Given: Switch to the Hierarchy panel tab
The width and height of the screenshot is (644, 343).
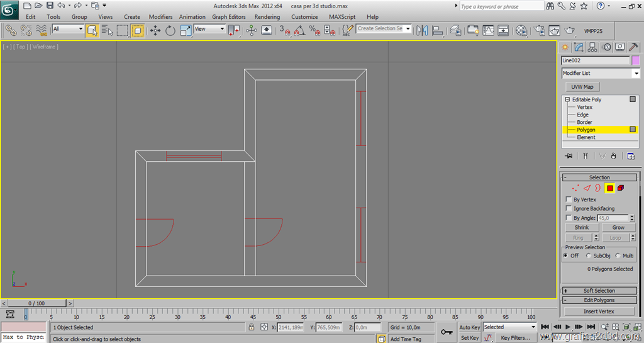Looking at the screenshot, I should click(592, 47).
